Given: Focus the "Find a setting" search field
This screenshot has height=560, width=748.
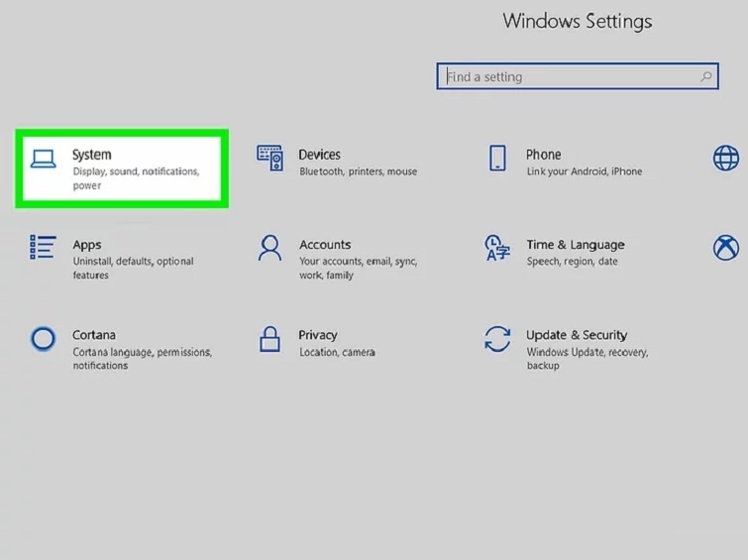Looking at the screenshot, I should click(570, 76).
